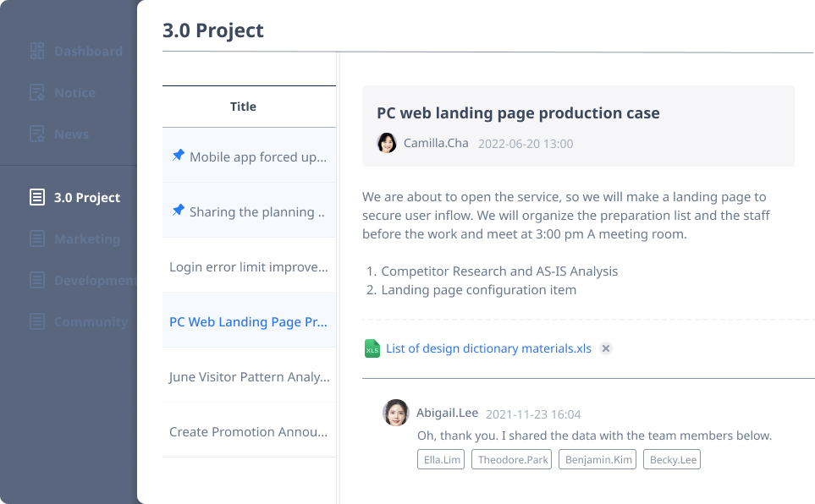Click the Ella.Lim mention tag
Image resolution: width=815 pixels, height=504 pixels.
click(441, 460)
